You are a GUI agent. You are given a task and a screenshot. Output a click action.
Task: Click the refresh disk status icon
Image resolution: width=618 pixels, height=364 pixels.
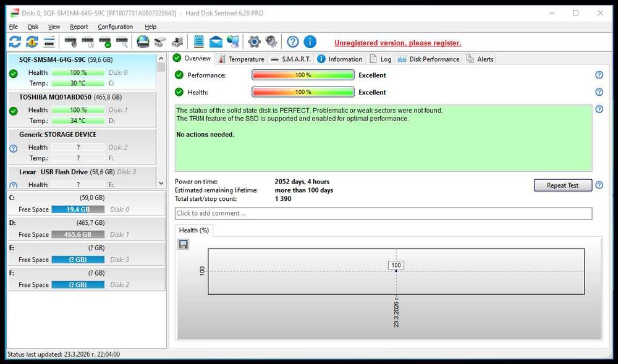pyautogui.click(x=15, y=41)
